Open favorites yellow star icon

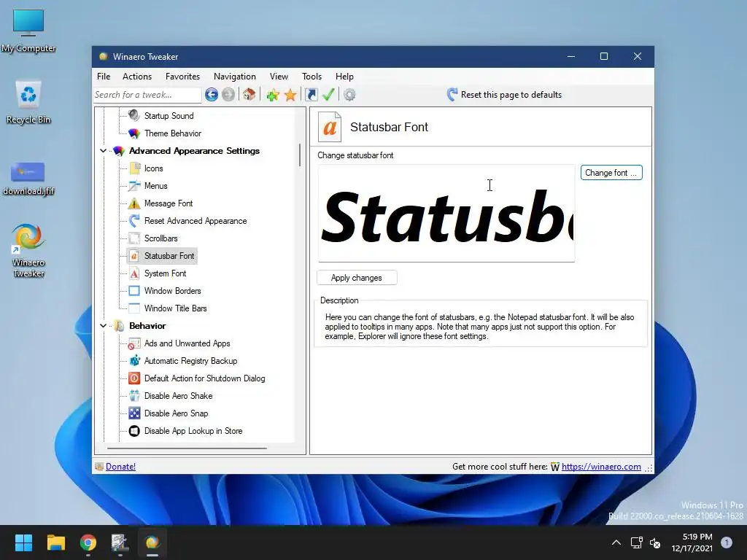[290, 95]
